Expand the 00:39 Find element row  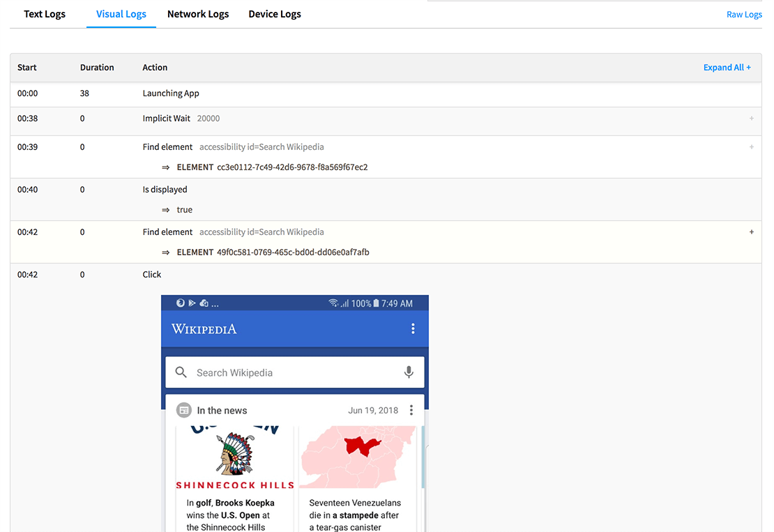click(751, 147)
